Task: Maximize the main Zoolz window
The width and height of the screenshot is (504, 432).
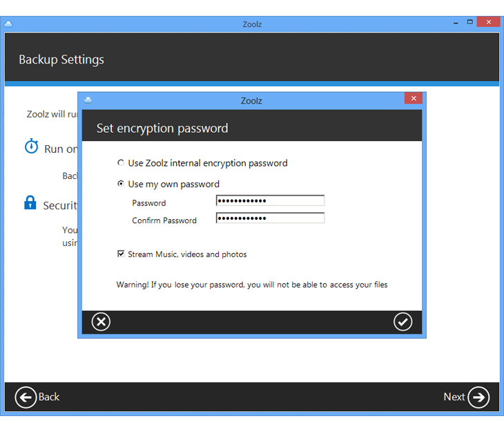Action: coord(469,22)
